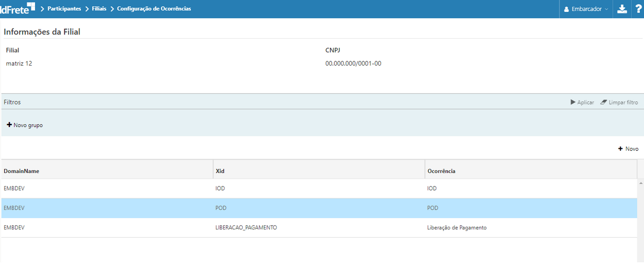Select the LIBERACAO_PAGAMENTO Xid cell

pos(246,228)
